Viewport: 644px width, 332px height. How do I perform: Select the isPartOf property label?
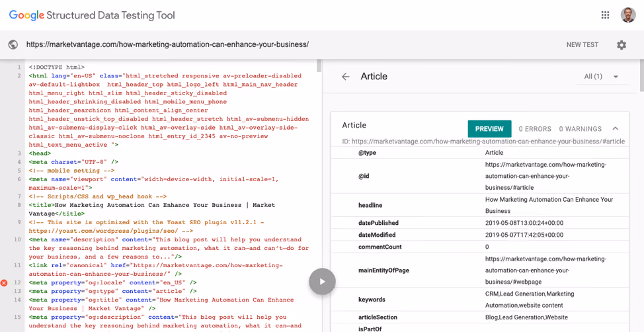(370, 329)
